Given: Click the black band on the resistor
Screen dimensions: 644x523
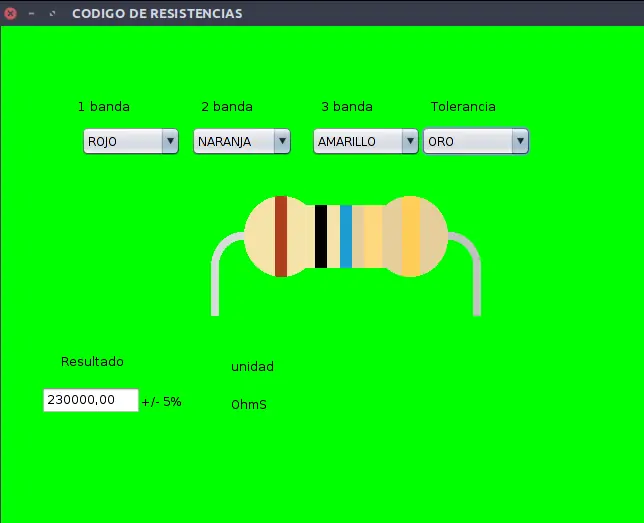Looking at the screenshot, I should click(x=321, y=236).
